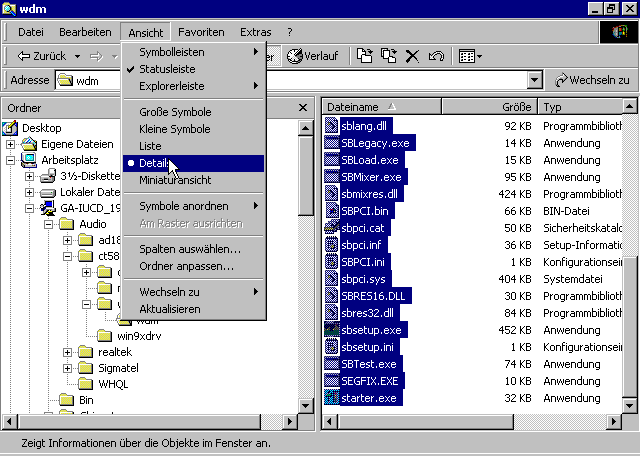Open the Extras menu

pos(256,32)
